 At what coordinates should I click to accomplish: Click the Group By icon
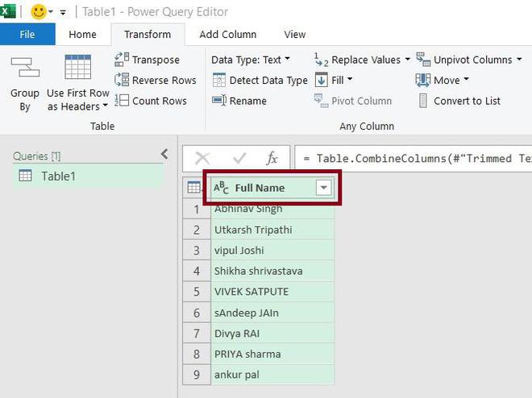coord(24,68)
